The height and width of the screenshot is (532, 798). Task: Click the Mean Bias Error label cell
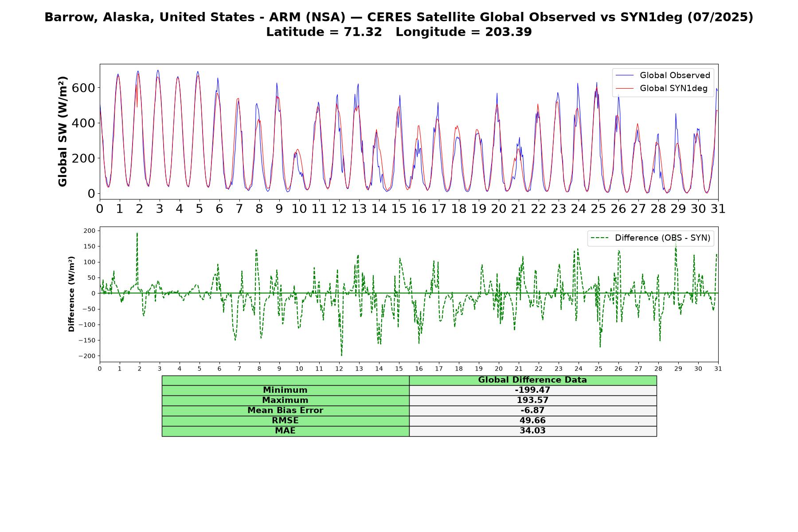coord(285,411)
